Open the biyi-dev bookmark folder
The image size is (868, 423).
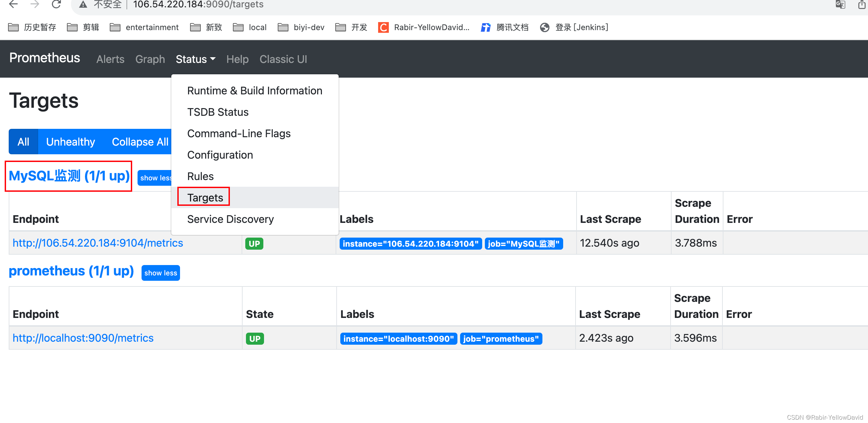(301, 27)
